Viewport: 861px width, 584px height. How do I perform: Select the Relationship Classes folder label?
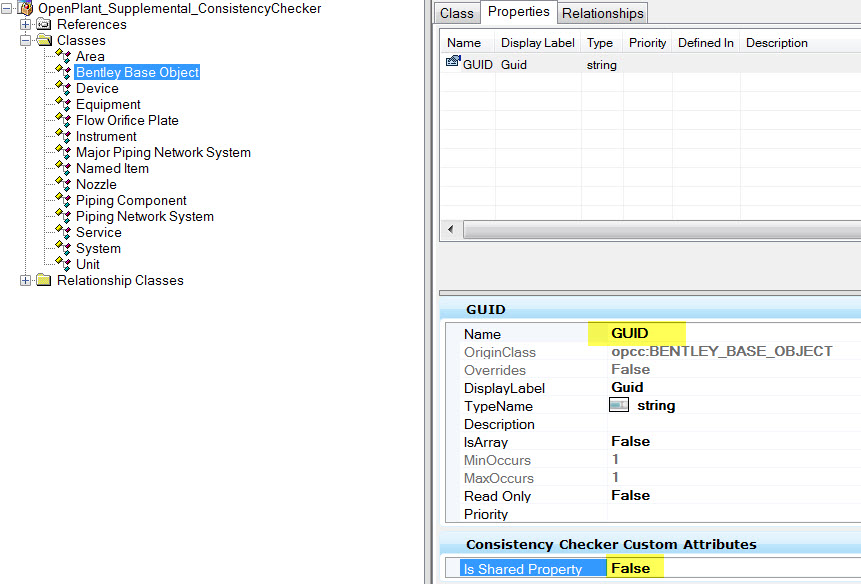(120, 280)
